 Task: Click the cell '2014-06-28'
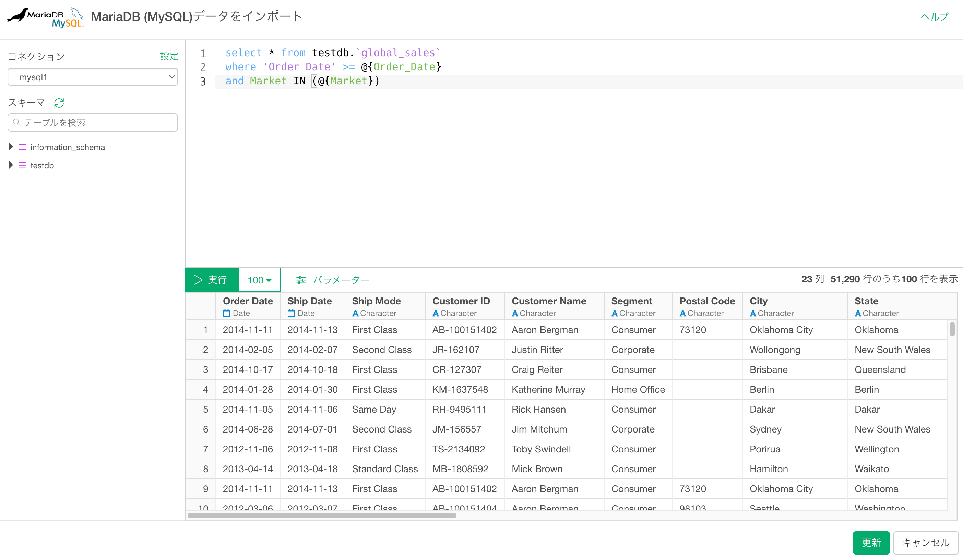[x=248, y=429]
